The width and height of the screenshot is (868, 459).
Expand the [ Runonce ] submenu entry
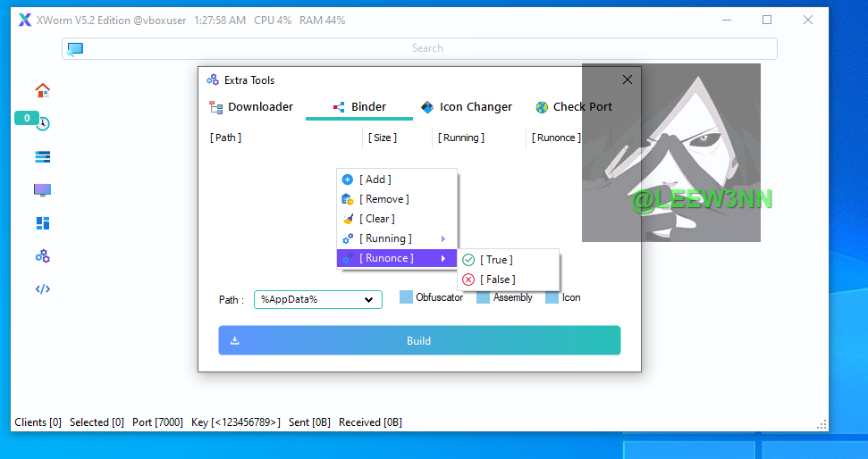tap(396, 258)
